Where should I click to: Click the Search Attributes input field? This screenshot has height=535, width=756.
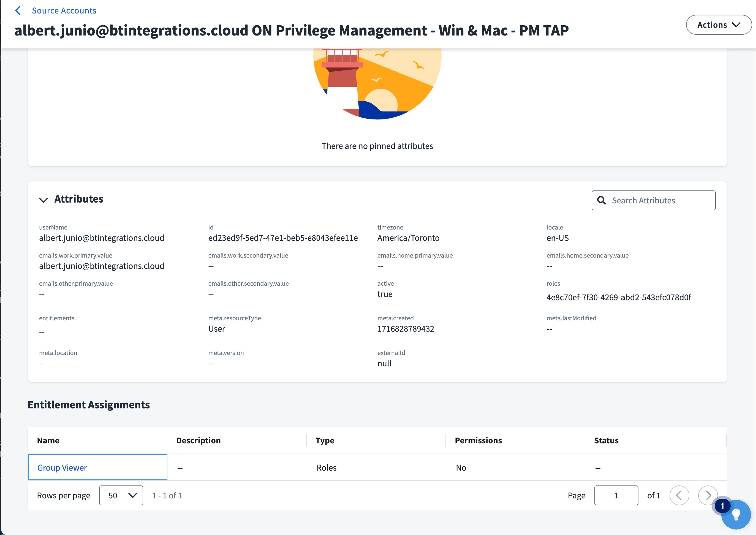(x=653, y=200)
